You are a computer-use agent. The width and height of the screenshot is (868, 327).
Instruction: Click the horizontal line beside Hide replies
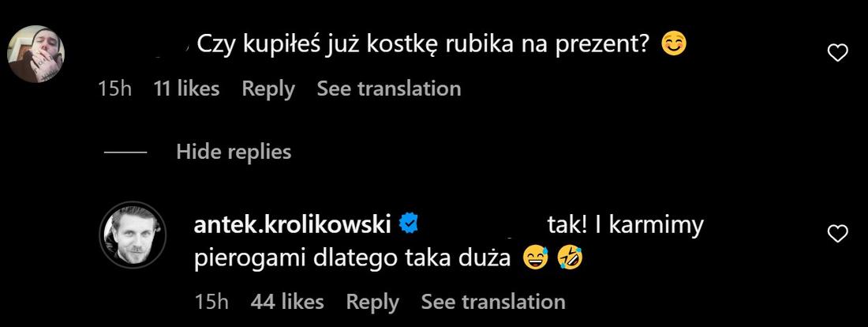click(x=125, y=152)
